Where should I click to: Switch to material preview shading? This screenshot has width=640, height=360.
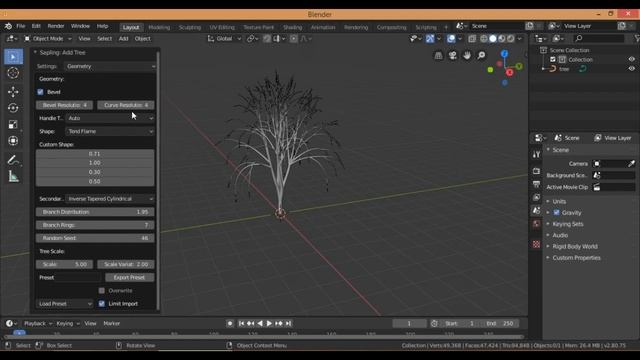point(502,38)
